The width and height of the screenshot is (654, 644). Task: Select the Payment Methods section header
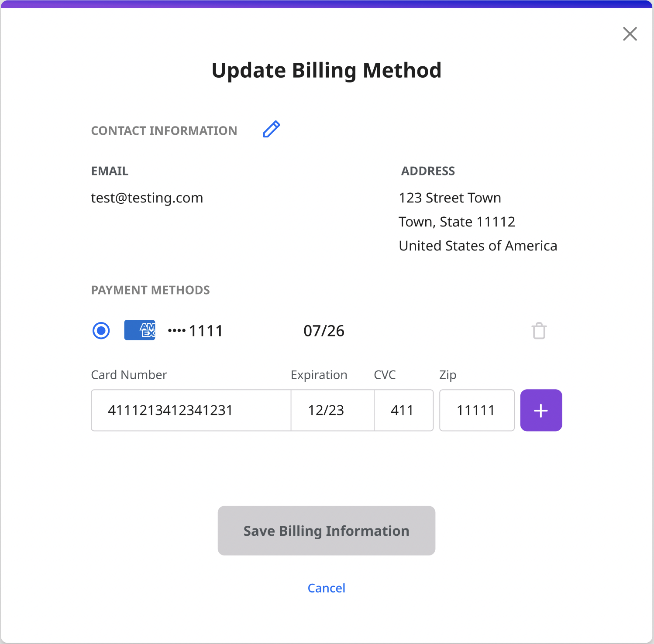click(150, 290)
